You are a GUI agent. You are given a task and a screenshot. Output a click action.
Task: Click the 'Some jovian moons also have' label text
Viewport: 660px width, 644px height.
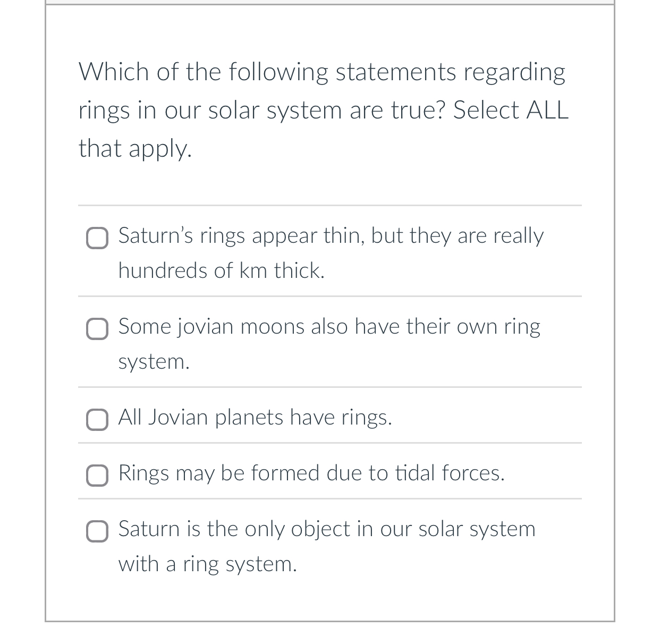[329, 326]
